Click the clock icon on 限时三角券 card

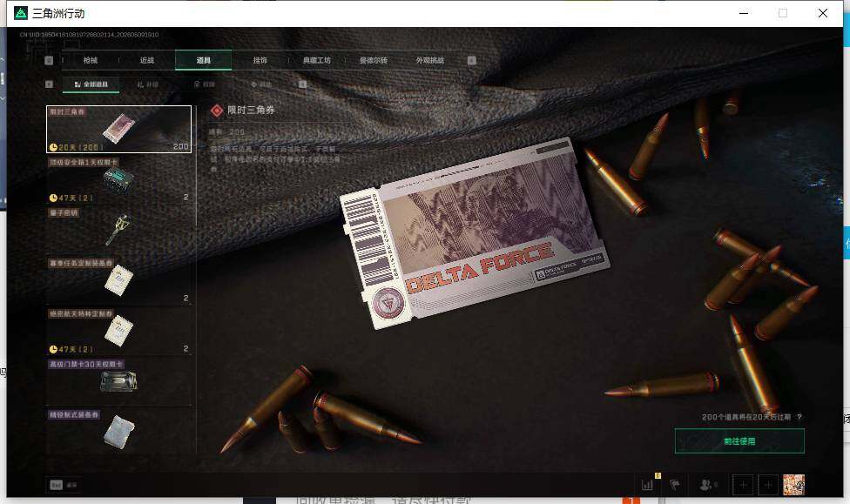pyautogui.click(x=53, y=147)
